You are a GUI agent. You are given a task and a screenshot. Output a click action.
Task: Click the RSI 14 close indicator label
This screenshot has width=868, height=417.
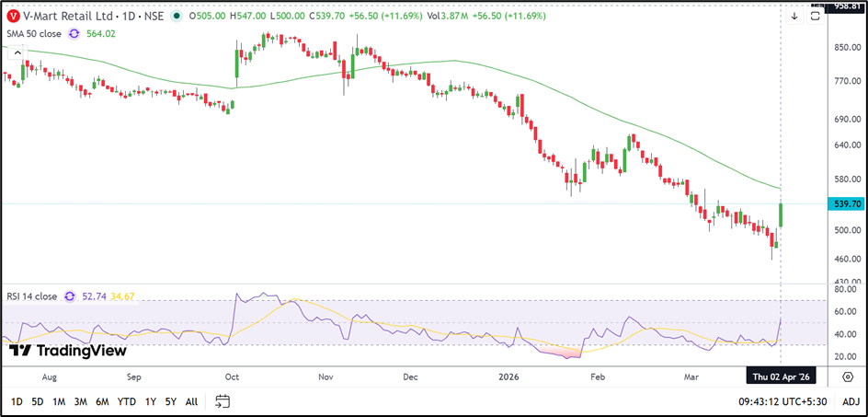tap(29, 296)
